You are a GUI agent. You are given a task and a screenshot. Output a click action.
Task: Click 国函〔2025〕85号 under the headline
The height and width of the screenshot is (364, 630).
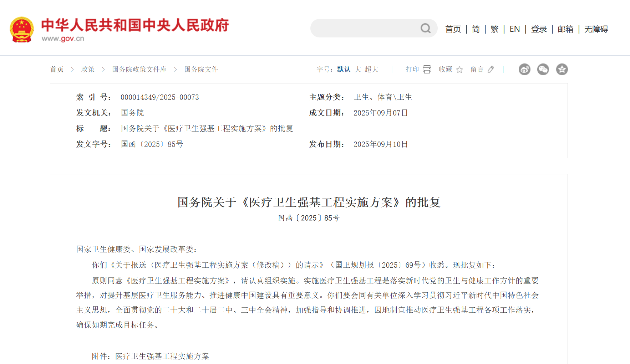click(309, 218)
